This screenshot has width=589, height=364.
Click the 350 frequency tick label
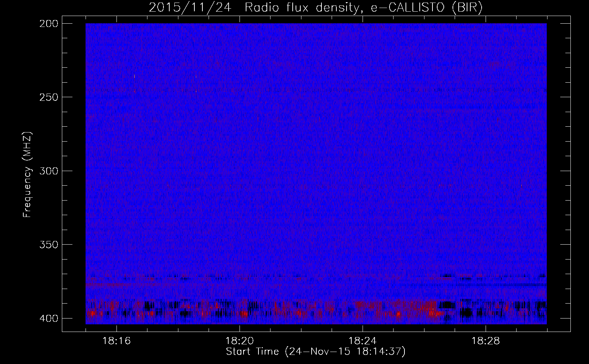tap(48, 244)
